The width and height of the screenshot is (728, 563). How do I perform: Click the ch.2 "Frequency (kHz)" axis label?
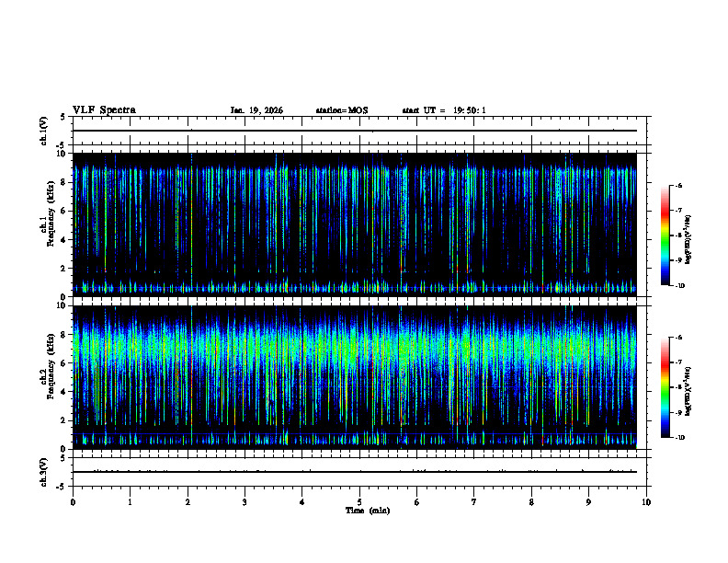pyautogui.click(x=51, y=366)
